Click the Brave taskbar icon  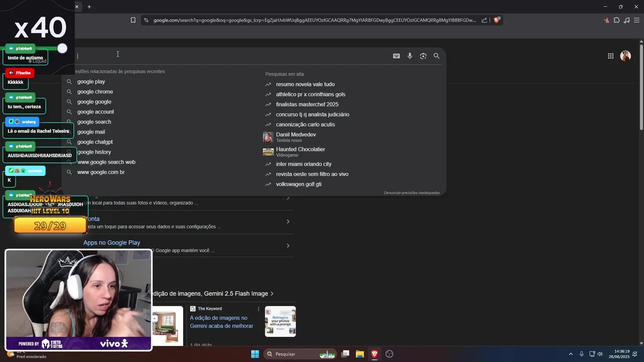tap(374, 354)
